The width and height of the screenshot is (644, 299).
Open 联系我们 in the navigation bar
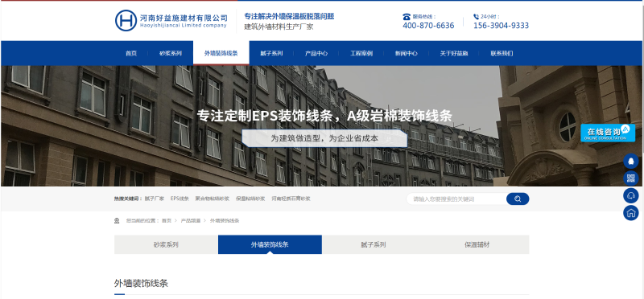click(502, 53)
